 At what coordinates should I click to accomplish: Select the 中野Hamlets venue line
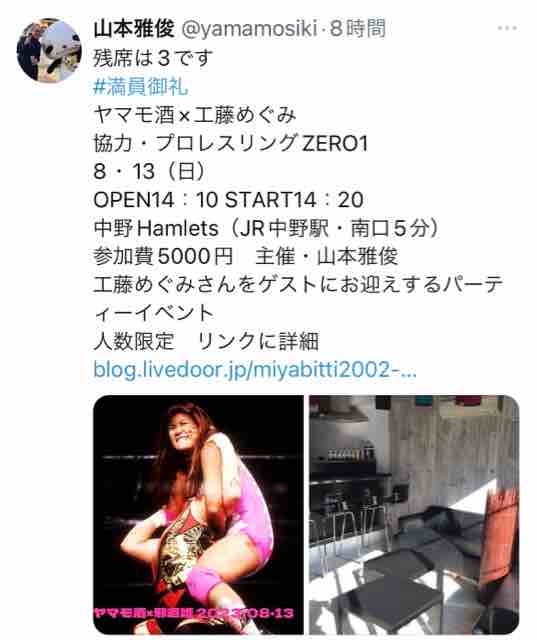click(267, 228)
